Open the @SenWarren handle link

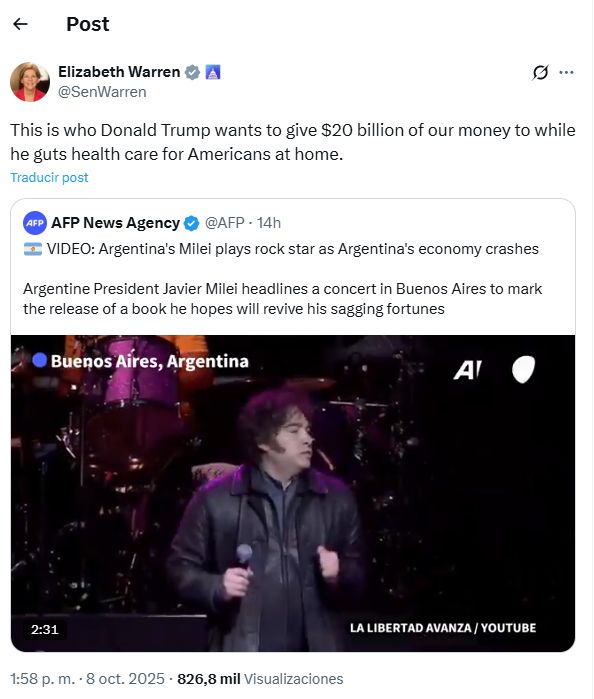[x=102, y=92]
